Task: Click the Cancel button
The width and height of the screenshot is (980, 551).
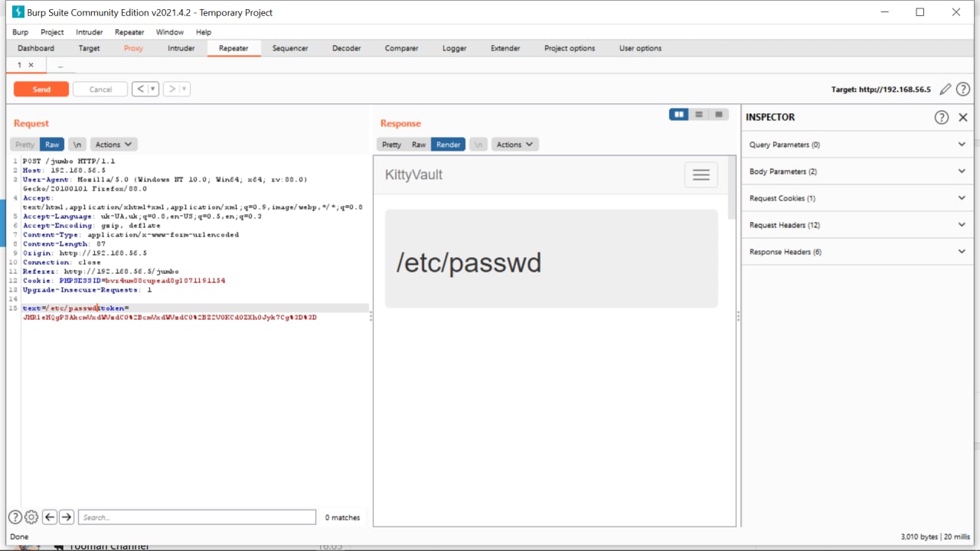Action: (x=100, y=90)
